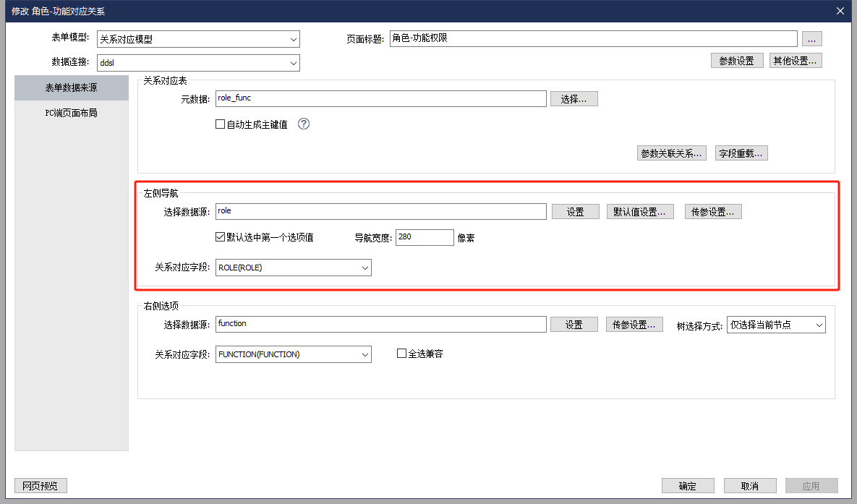Image resolution: width=857 pixels, height=504 pixels.
Task: Close the dialog with the X button
Action: (840, 11)
